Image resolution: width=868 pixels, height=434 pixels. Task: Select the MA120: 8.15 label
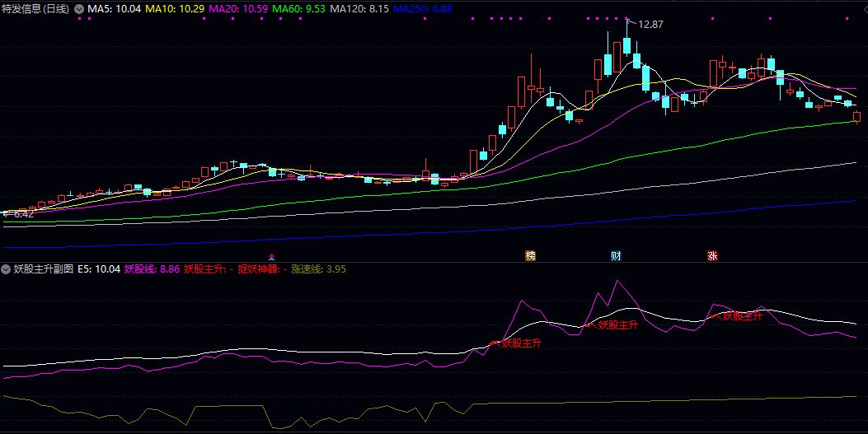pos(359,9)
